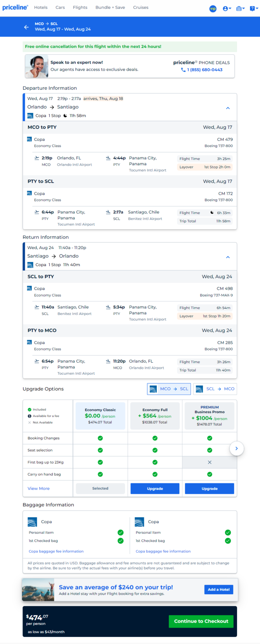The height and width of the screenshot is (644, 260).
Task: Click the Included legend checkmark icon
Action: coord(29,409)
